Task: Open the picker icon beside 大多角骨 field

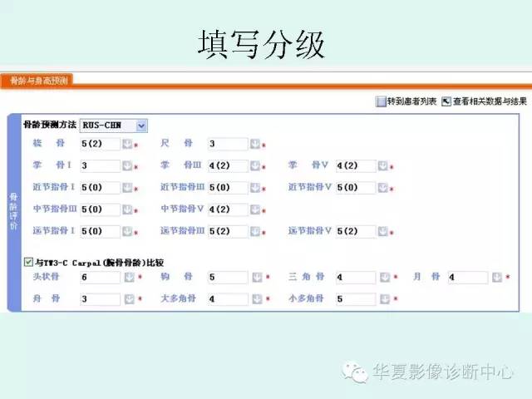Action: point(257,299)
